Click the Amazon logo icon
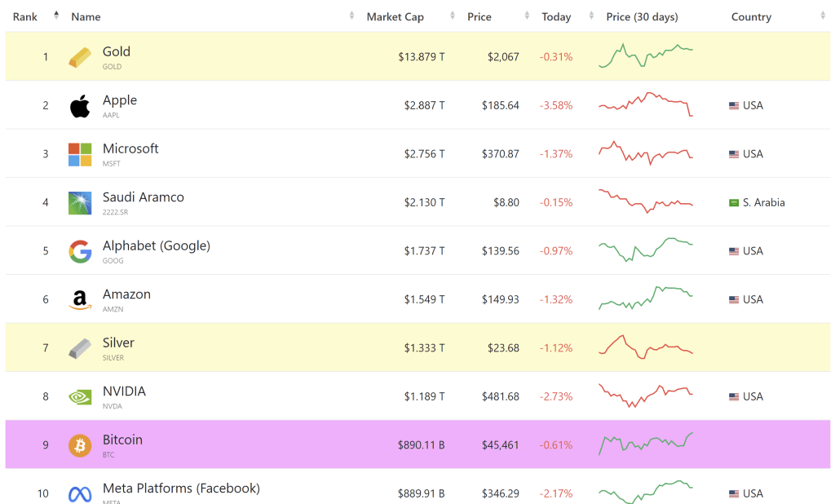This screenshot has width=835, height=504. click(x=80, y=300)
